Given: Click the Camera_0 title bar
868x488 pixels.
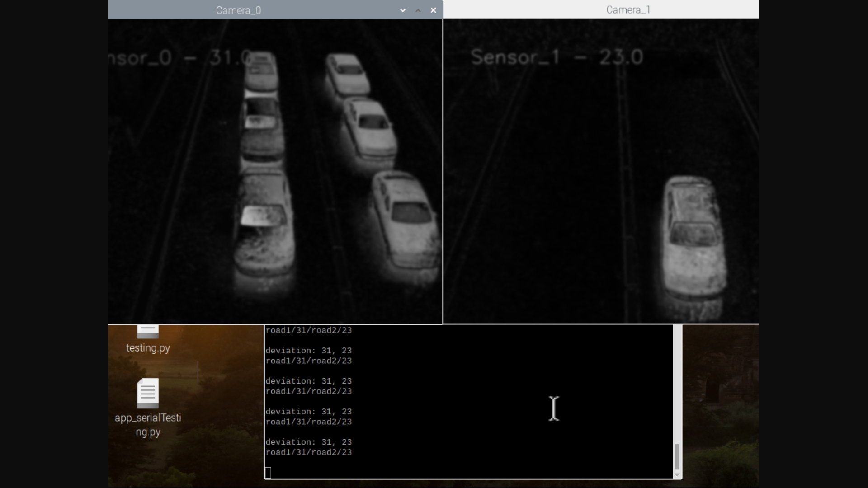Looking at the screenshot, I should pos(238,10).
